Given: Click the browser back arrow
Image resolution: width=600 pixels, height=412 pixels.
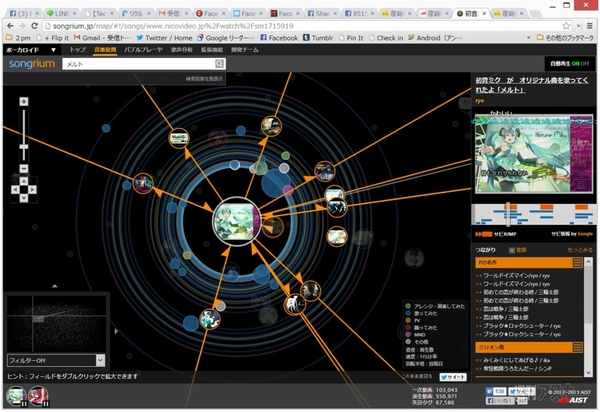Looking at the screenshot, I should [x=10, y=26].
